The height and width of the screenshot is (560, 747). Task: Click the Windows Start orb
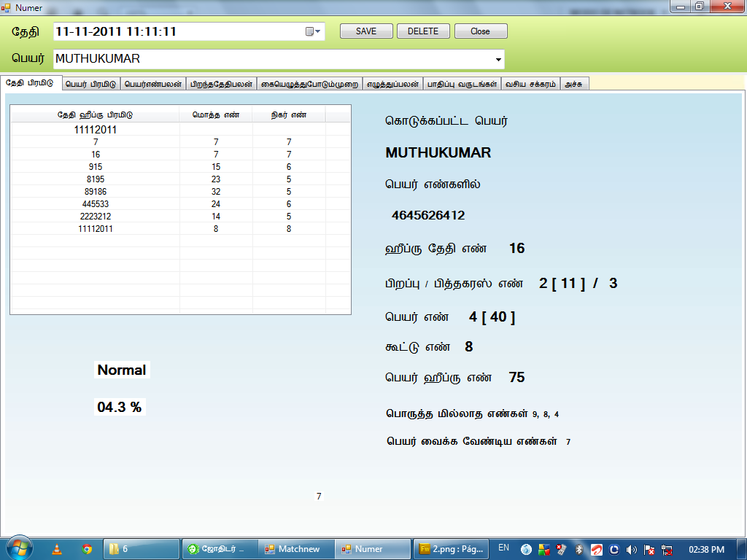tap(18, 548)
